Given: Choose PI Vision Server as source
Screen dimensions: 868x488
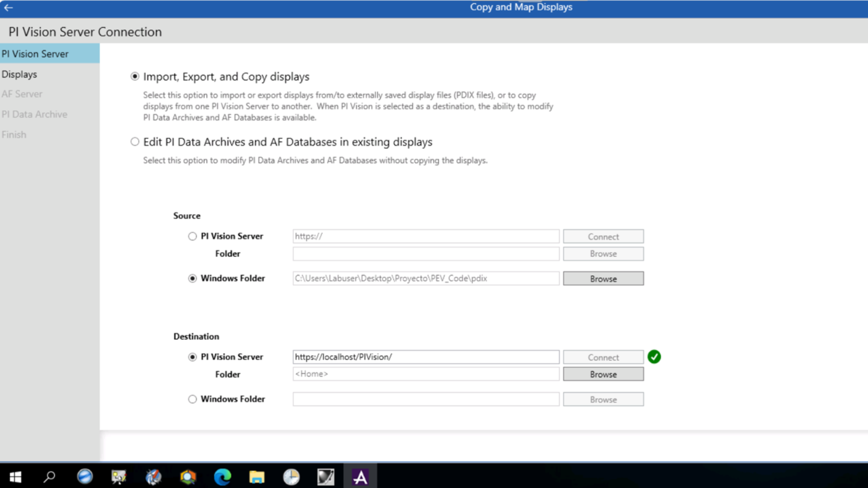Looking at the screenshot, I should 192,236.
